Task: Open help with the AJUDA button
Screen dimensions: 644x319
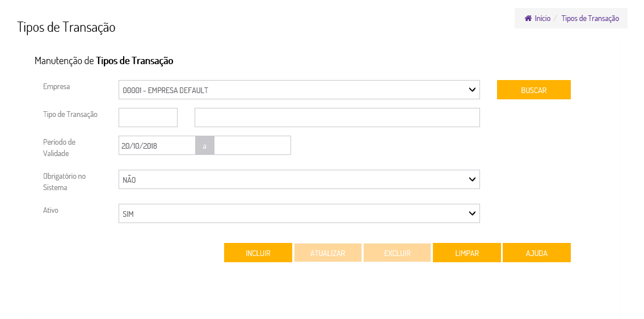Action: [x=536, y=253]
